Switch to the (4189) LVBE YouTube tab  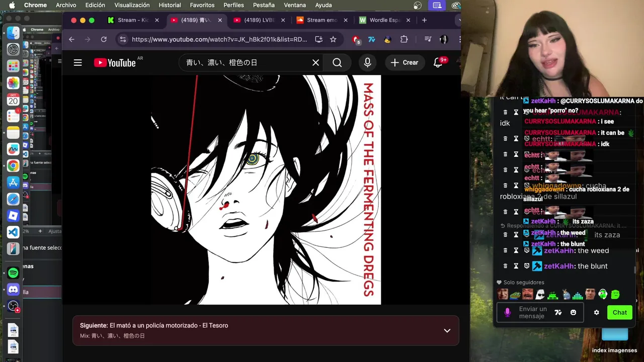click(260, 20)
